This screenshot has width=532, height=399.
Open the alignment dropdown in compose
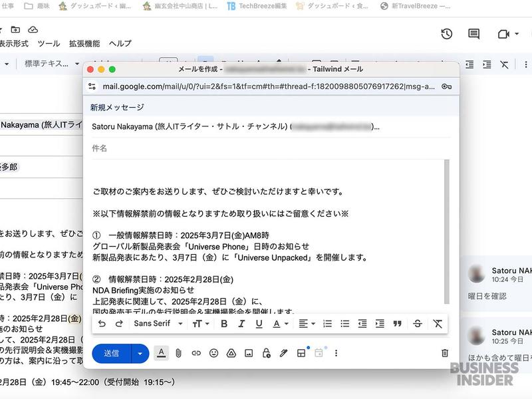307,324
